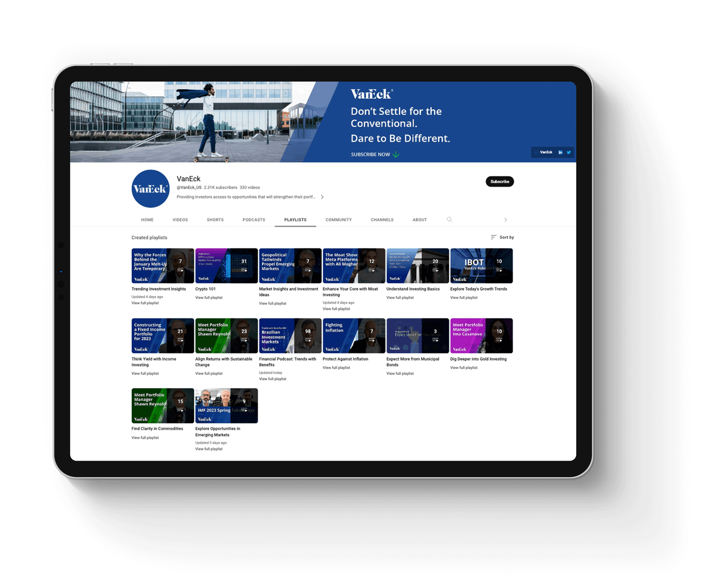
Task: Open the Sort by menu
Action: pyautogui.click(x=502, y=237)
